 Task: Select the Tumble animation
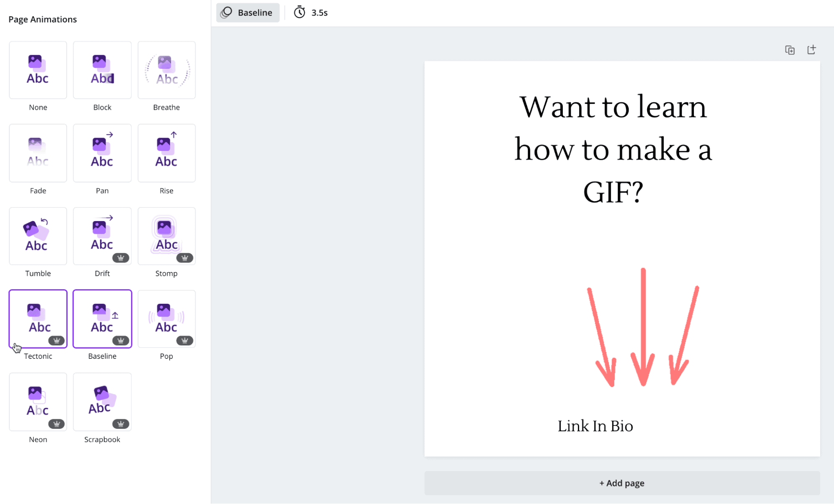pos(38,236)
